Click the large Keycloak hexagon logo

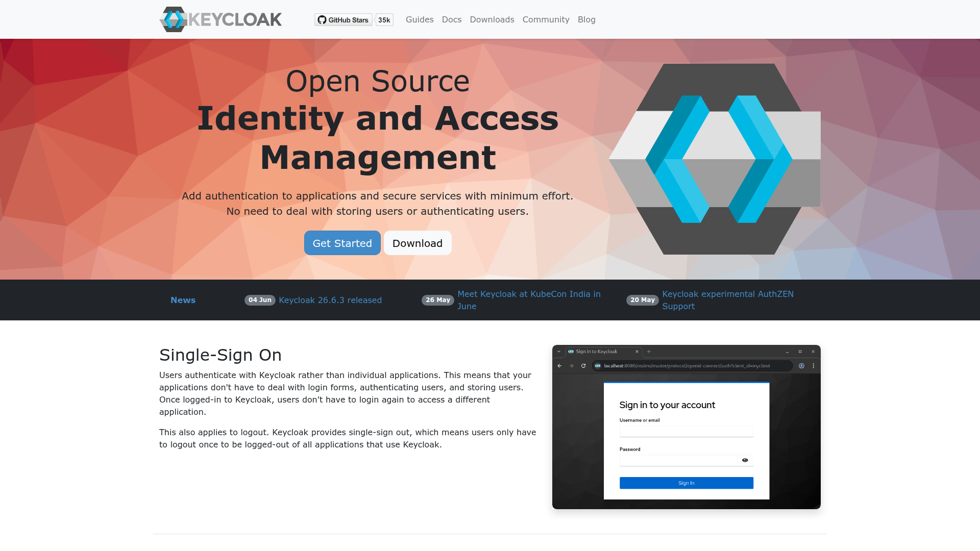[x=715, y=159]
